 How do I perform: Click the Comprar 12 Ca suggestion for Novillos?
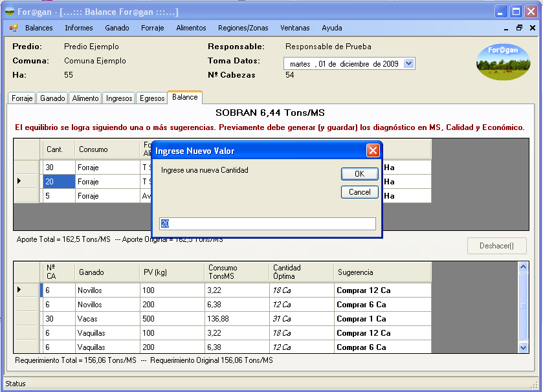pyautogui.click(x=363, y=290)
